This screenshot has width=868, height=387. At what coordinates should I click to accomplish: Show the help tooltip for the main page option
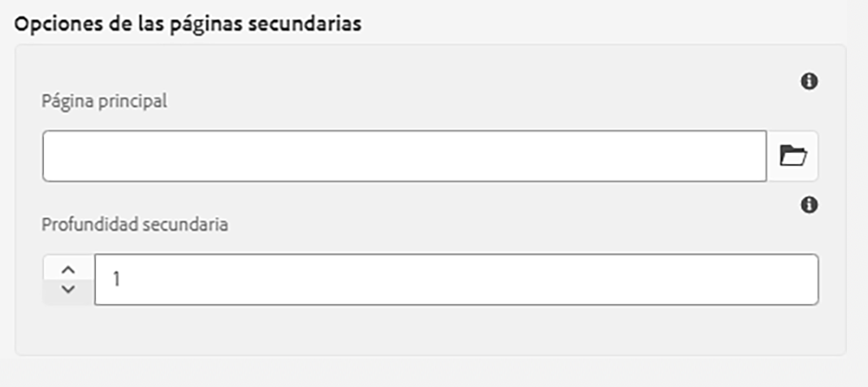click(809, 82)
